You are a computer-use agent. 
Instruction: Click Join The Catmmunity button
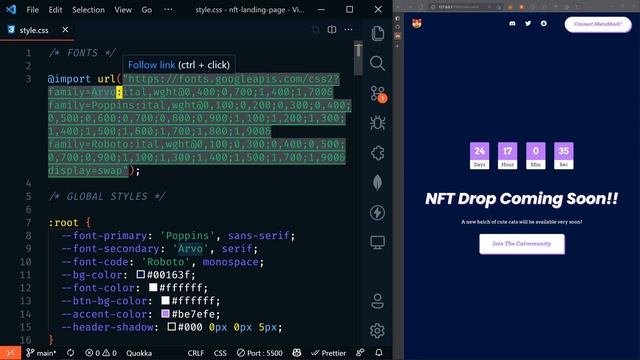point(522,244)
